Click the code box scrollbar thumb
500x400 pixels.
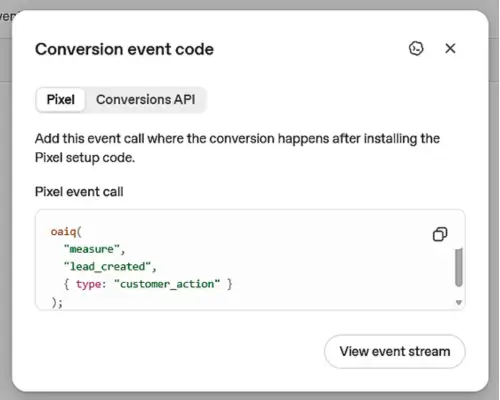coord(459,267)
